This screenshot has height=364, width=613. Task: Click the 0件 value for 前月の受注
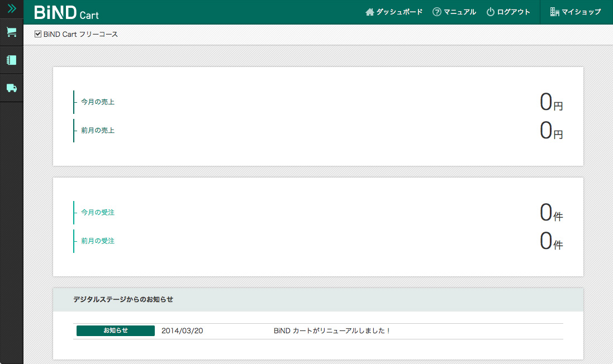click(x=551, y=241)
